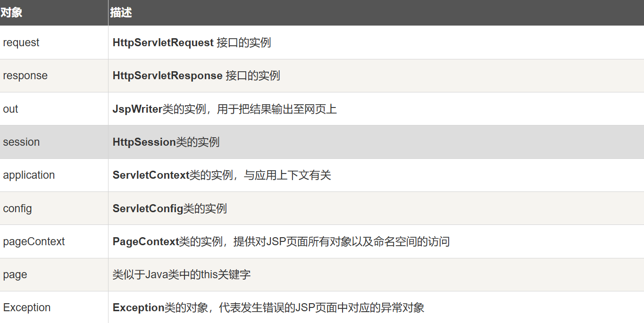The image size is (644, 323).
Task: Select the pageContext object cell
Action: 34,241
